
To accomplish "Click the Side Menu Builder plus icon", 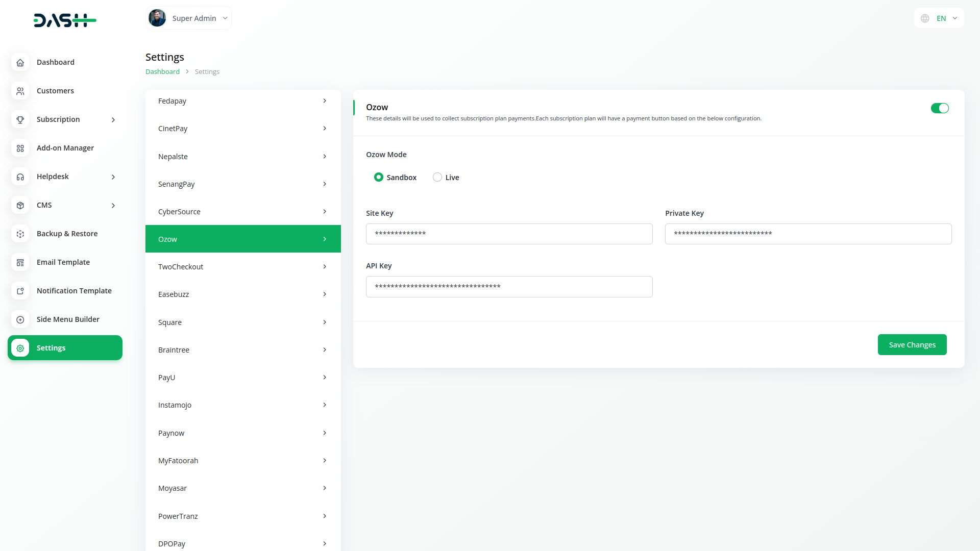I will 20,319.
